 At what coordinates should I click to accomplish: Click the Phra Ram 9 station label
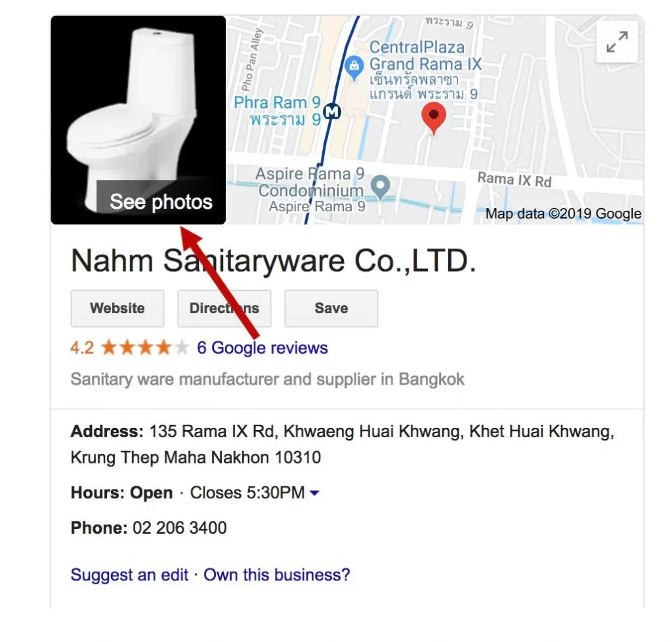tap(278, 110)
